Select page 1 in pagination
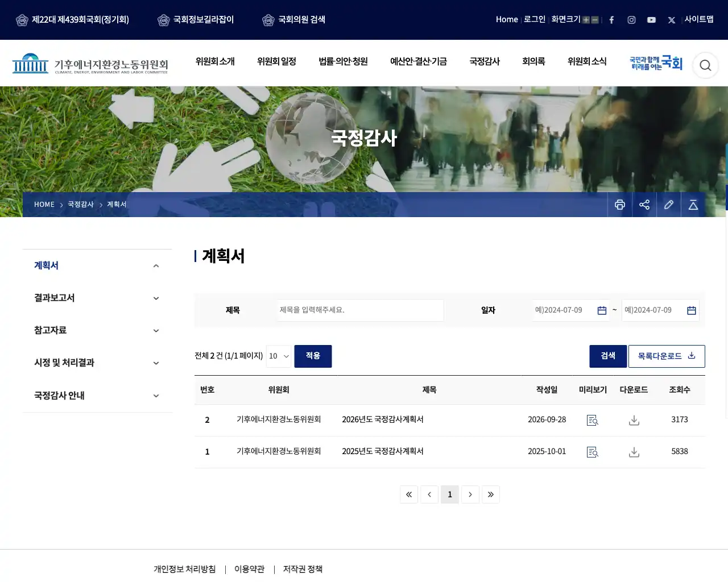728x582 pixels. click(450, 494)
